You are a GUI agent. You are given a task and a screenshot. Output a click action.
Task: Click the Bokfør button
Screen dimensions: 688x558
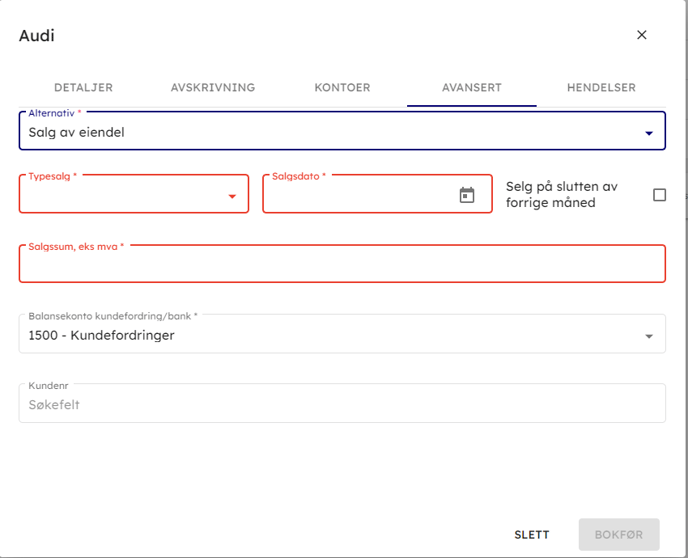click(618, 535)
